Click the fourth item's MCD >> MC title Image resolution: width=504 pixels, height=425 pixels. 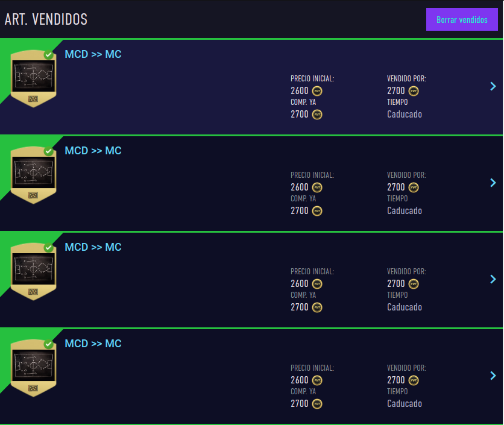pyautogui.click(x=93, y=344)
